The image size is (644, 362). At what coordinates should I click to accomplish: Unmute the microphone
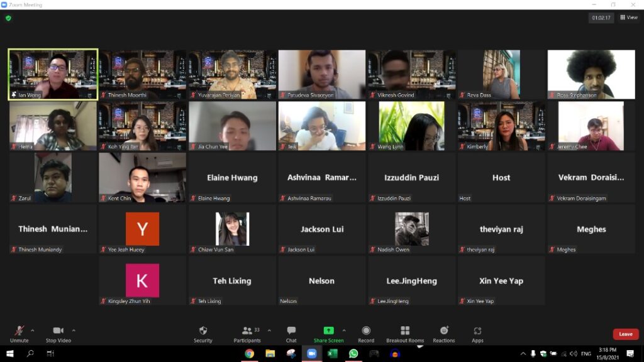click(19, 331)
